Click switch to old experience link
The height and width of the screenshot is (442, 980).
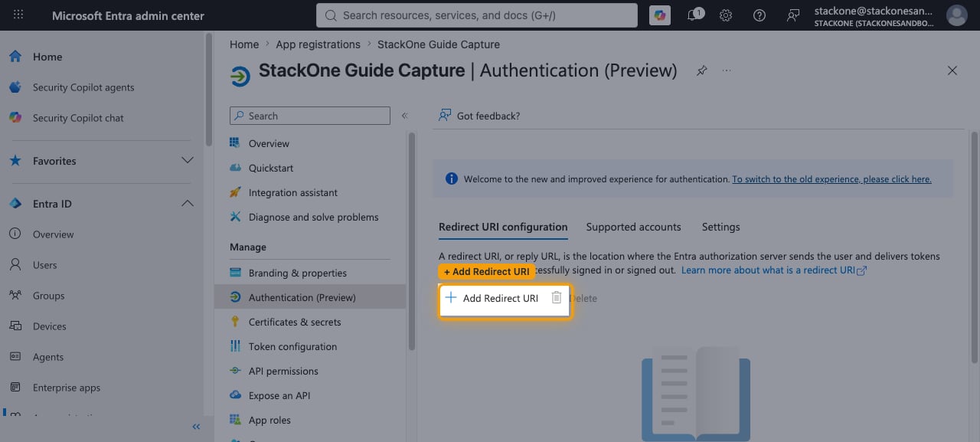pyautogui.click(x=831, y=179)
